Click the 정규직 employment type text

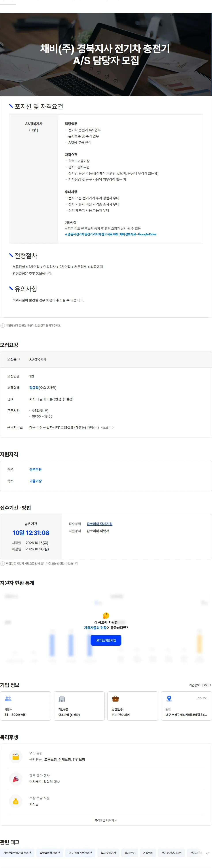(34, 388)
